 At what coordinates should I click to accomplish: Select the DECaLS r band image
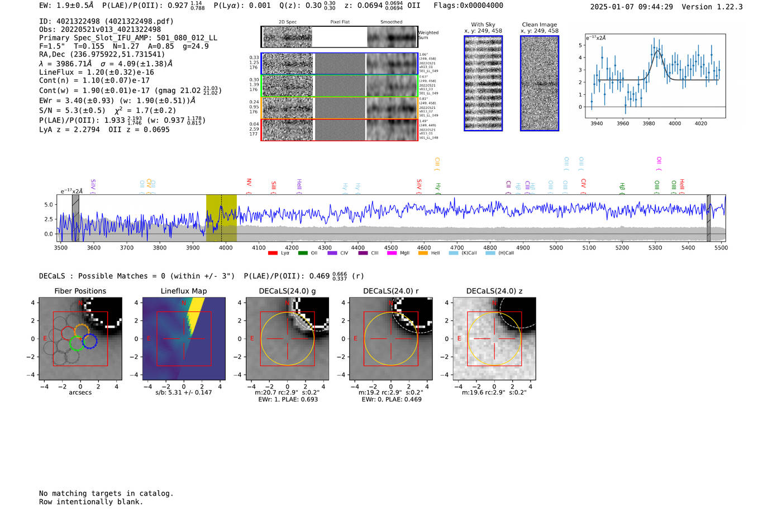pyautogui.click(x=390, y=339)
